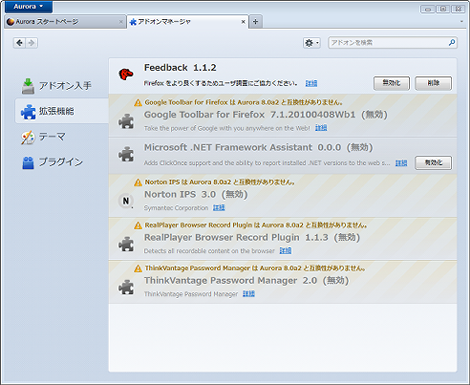470x385 pixels.
Task: Enable Microsoft .NET Framework Assistant with 有効化
Action: [433, 163]
